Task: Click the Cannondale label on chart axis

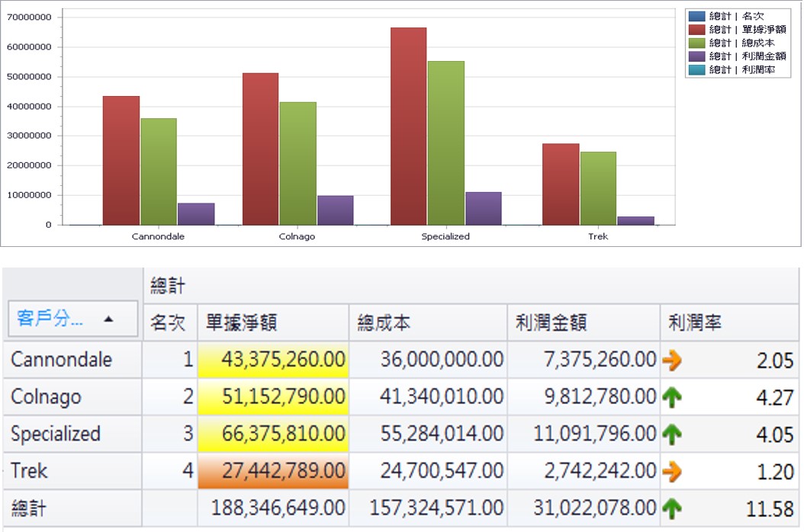Action: pyautogui.click(x=158, y=236)
